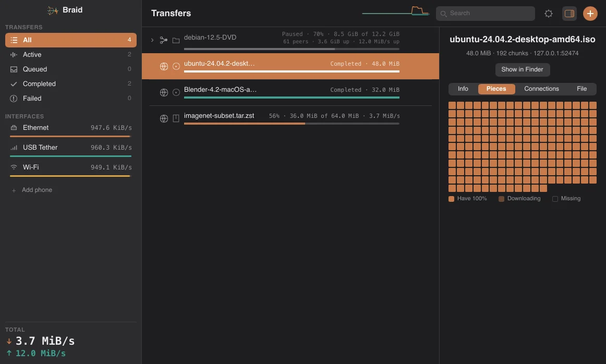Click the USB Tether speed '960.3 KiB/s'

coord(111,148)
